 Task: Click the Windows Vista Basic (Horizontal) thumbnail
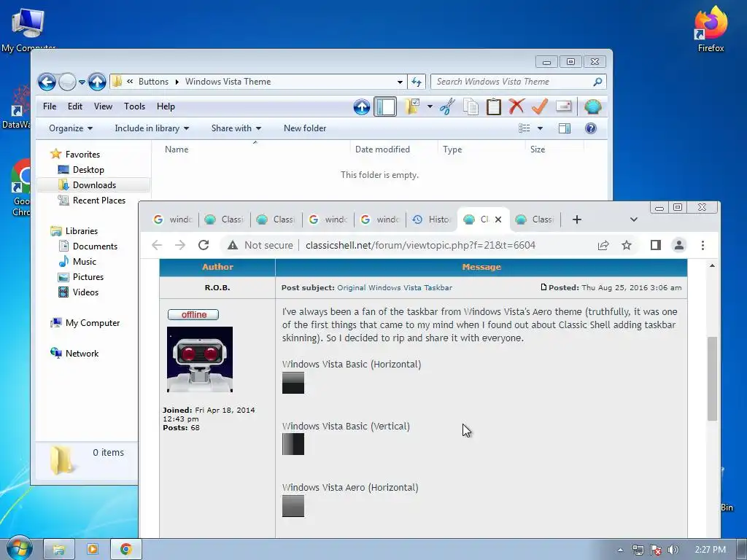point(293,384)
